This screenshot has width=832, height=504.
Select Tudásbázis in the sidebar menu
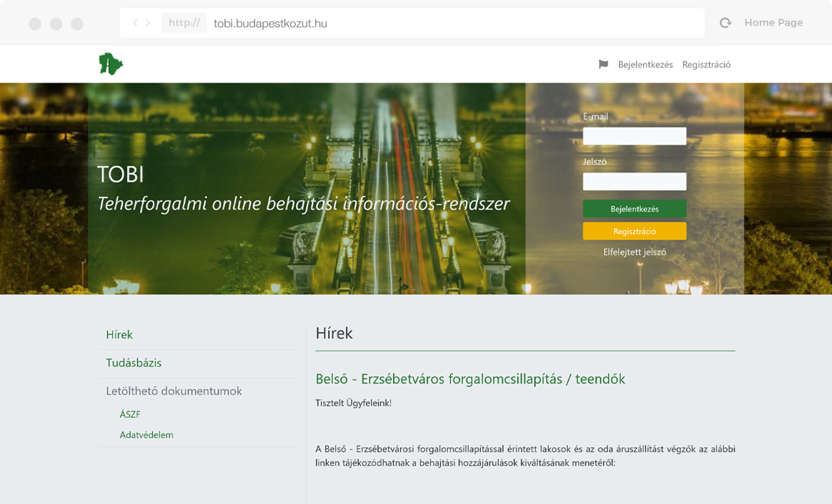click(x=134, y=363)
